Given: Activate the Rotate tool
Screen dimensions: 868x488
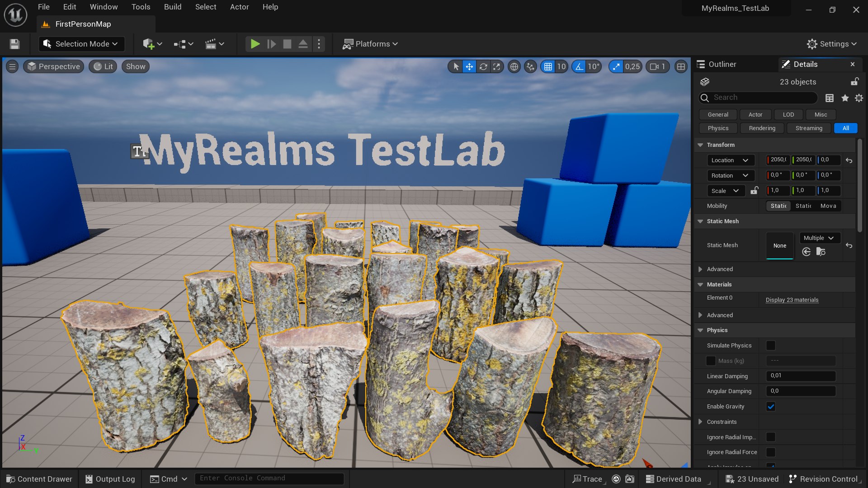Looking at the screenshot, I should coord(483,67).
